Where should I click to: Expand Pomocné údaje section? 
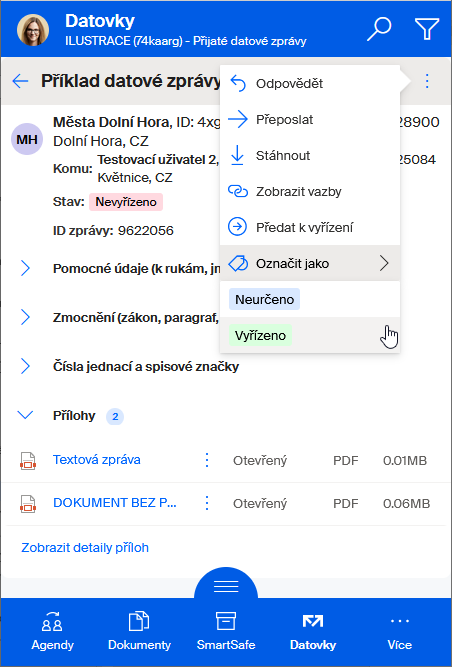coord(26,268)
